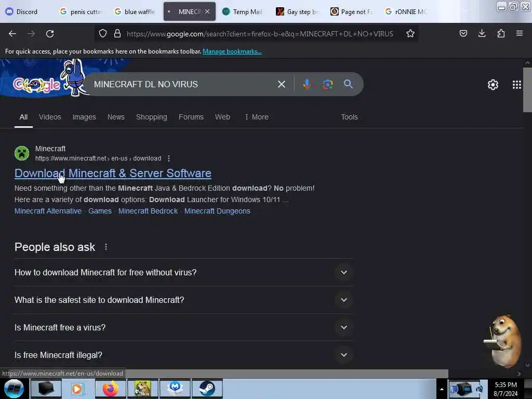Open the Sandboxie Box taskbar icon

point(142,389)
